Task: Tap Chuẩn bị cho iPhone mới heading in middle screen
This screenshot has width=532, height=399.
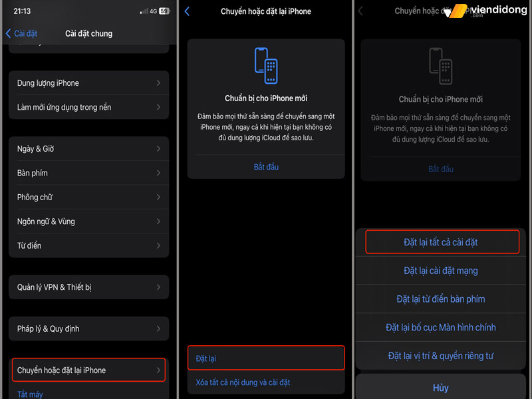Action: click(266, 98)
